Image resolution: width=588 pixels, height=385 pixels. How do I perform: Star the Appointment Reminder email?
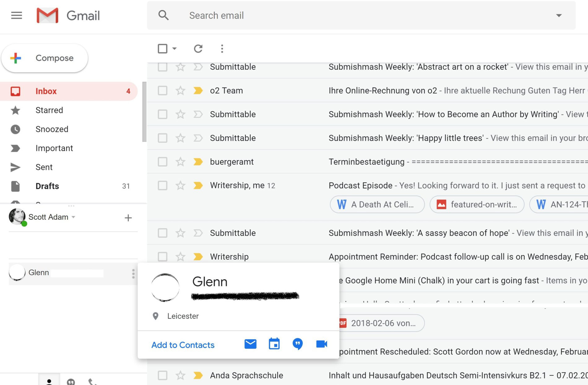[180, 257]
